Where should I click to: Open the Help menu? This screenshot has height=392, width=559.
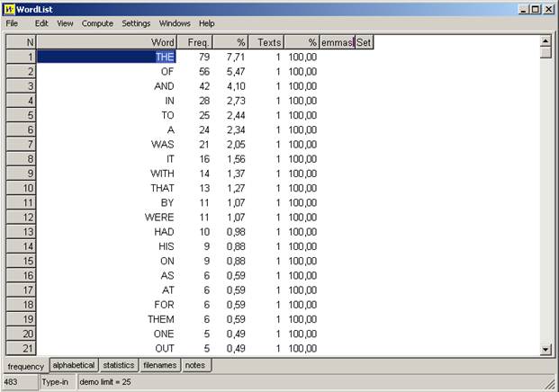point(207,23)
